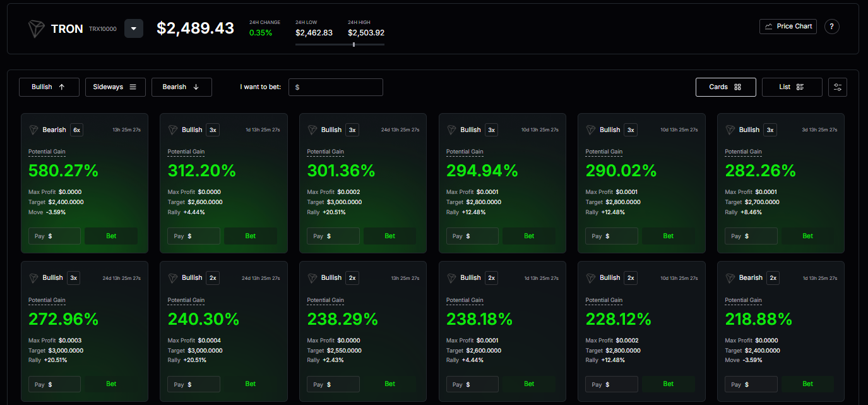Click TRON icon on the 238.29% card
The width and height of the screenshot is (868, 405).
(x=312, y=278)
